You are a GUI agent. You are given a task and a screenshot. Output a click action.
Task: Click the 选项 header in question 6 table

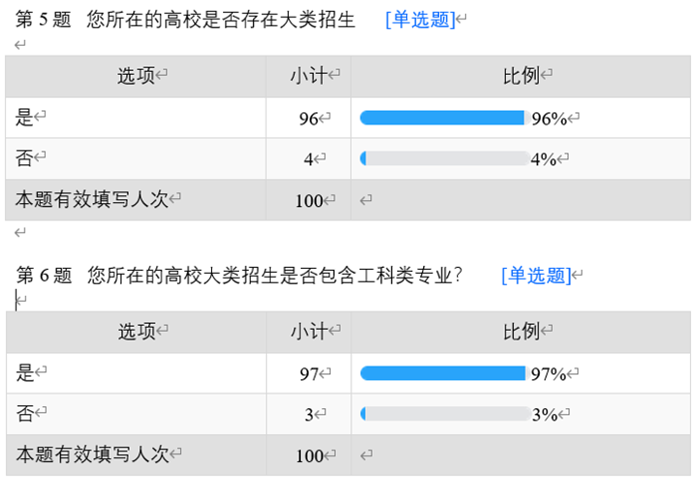(x=137, y=331)
